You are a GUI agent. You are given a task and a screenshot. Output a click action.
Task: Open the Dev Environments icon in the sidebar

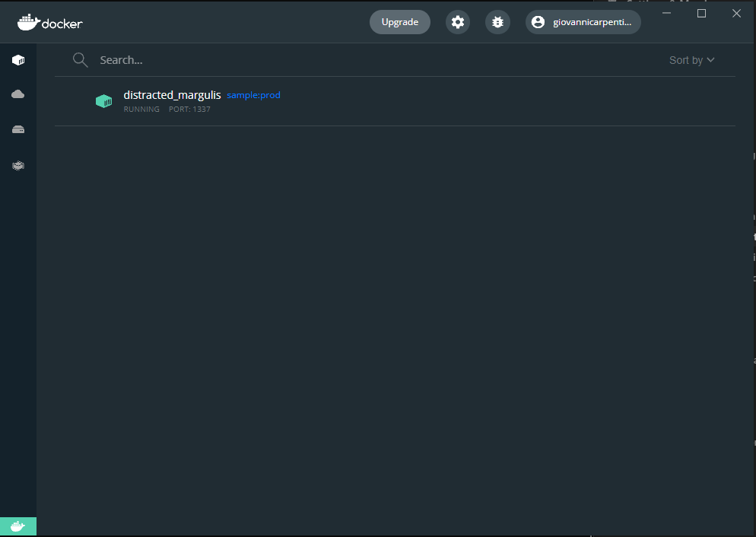[x=18, y=166]
